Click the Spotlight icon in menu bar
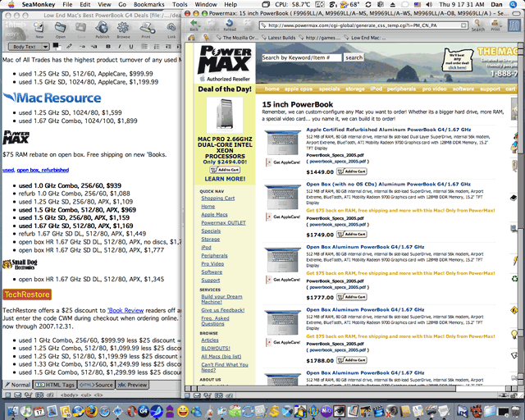Screen dimensions: 525x420 (513, 4)
